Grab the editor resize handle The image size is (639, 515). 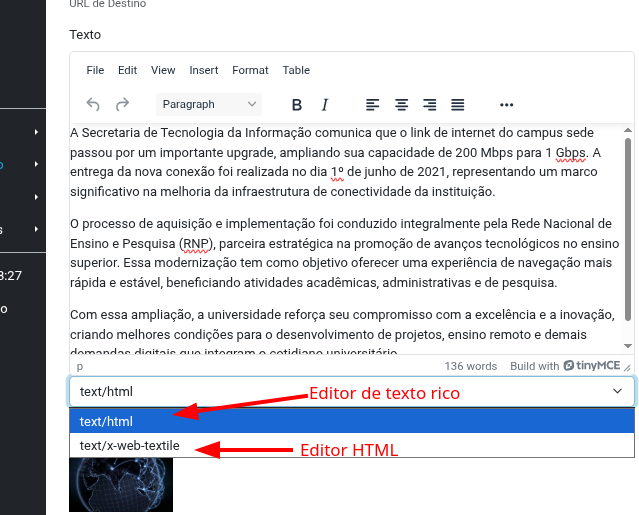coord(628,368)
